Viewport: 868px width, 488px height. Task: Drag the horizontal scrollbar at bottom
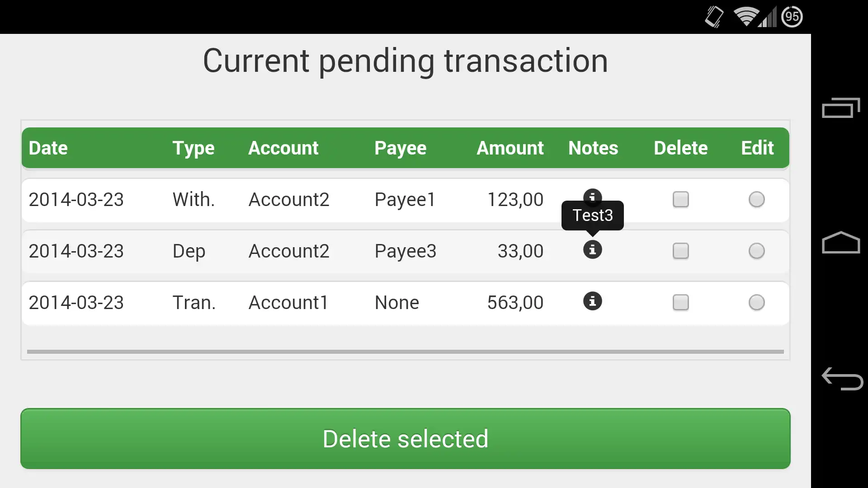click(x=406, y=351)
